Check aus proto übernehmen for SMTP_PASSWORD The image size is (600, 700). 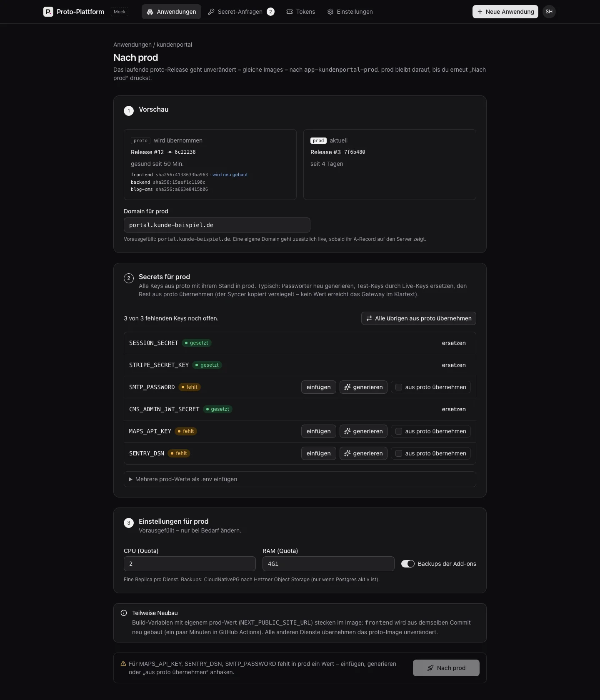[x=399, y=387]
